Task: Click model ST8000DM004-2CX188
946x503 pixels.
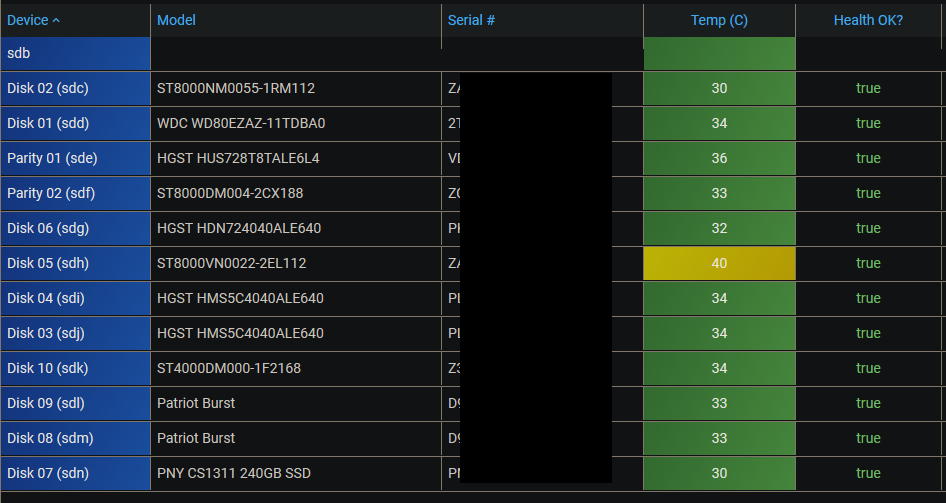Action: [230, 193]
